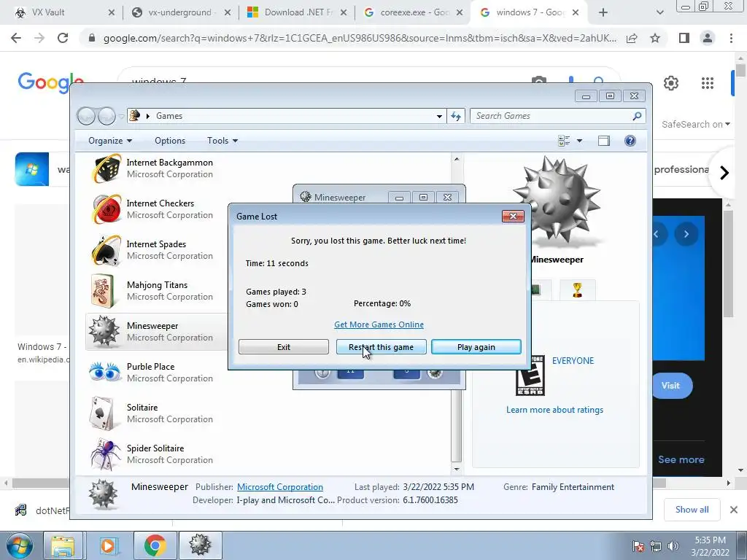
Task: Open Get More Games Online link
Action: [x=379, y=324]
